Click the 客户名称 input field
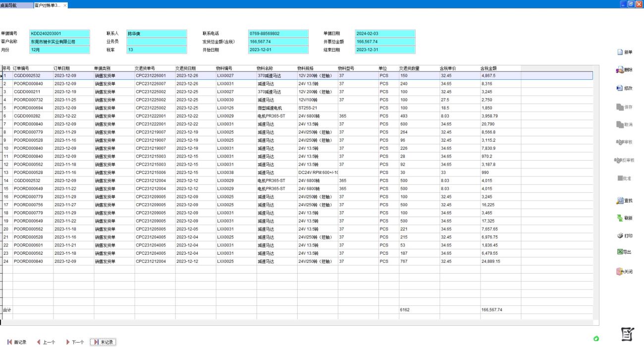This screenshot has width=644, height=347. 59,42
